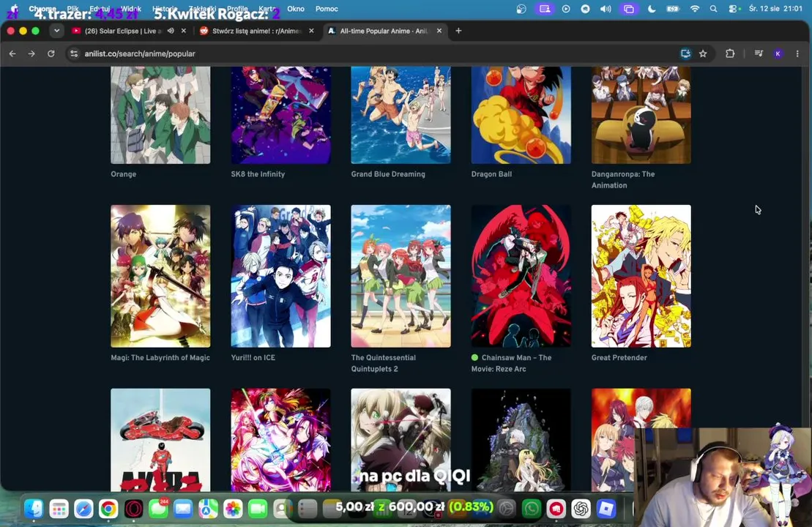
Task: Bookmark this page with the star
Action: click(703, 54)
